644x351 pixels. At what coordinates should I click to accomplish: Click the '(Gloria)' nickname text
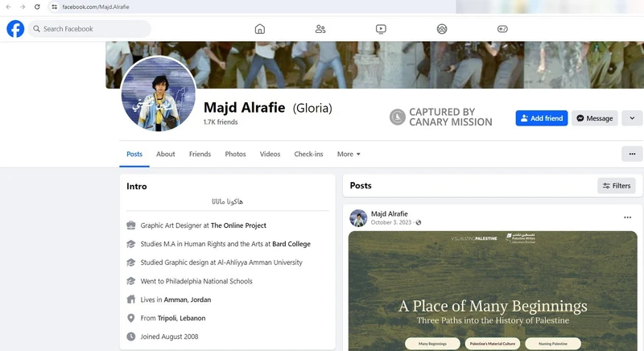pyautogui.click(x=312, y=108)
